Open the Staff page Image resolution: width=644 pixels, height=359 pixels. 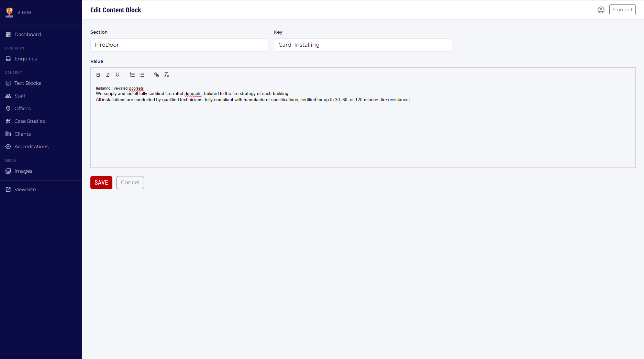pyautogui.click(x=20, y=96)
